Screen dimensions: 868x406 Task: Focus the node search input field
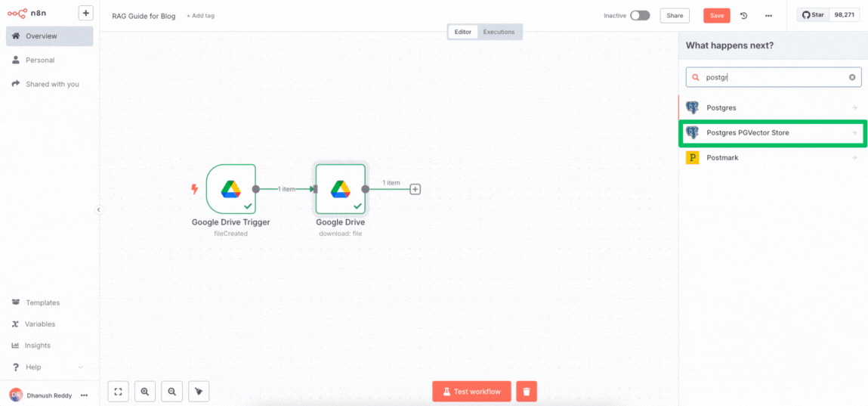pos(772,77)
